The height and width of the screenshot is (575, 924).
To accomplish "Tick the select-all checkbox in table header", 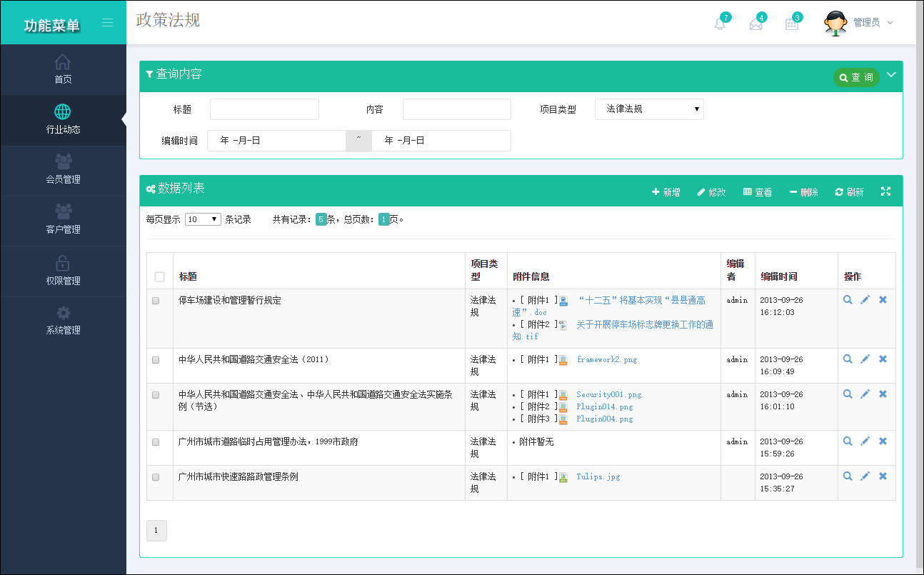I will tap(159, 277).
